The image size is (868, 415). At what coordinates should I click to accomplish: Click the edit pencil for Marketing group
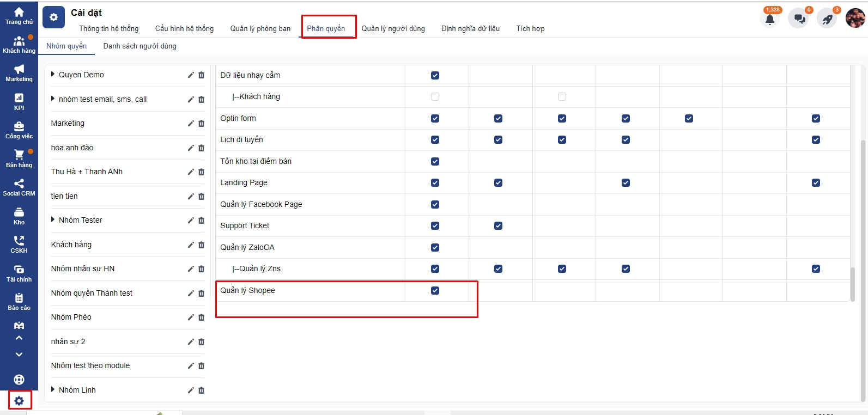tap(191, 124)
